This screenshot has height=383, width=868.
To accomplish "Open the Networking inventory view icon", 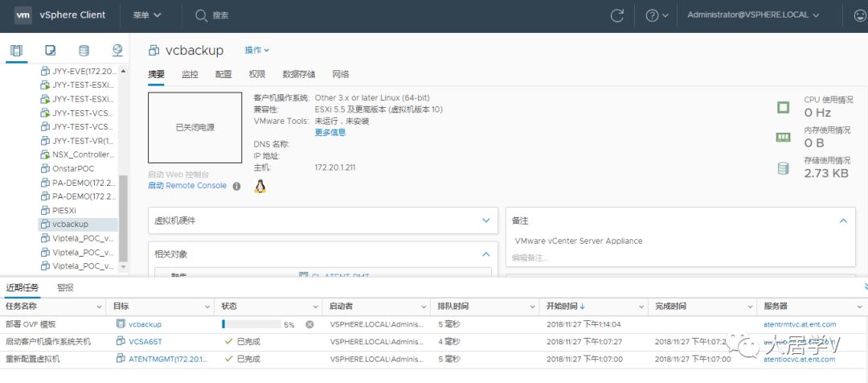I will [x=117, y=51].
